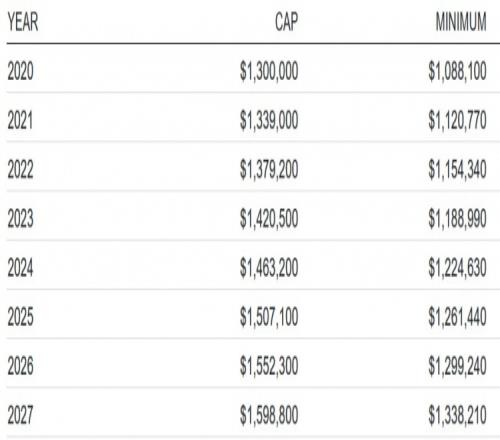This screenshot has width=500, height=440.
Task: Click the CAP column header
Action: point(286,22)
